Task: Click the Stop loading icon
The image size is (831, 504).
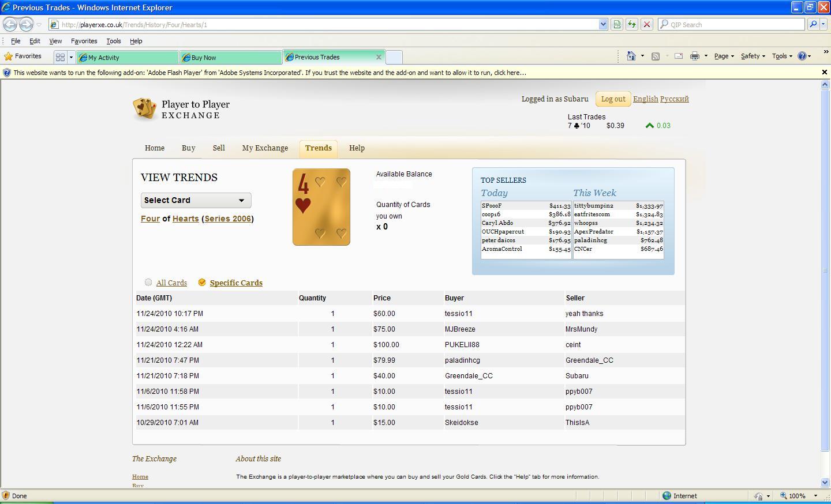Action: click(x=647, y=24)
